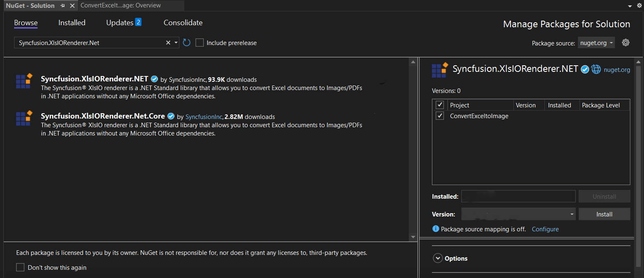Image resolution: width=644 pixels, height=278 pixels.
Task: Click the refresh search results icon
Action: [x=186, y=42]
